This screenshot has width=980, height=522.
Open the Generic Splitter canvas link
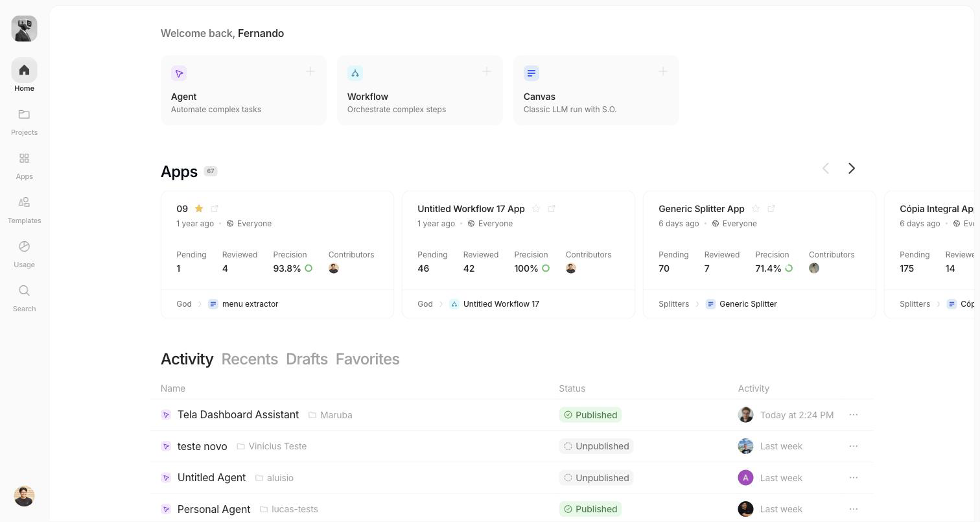741,304
